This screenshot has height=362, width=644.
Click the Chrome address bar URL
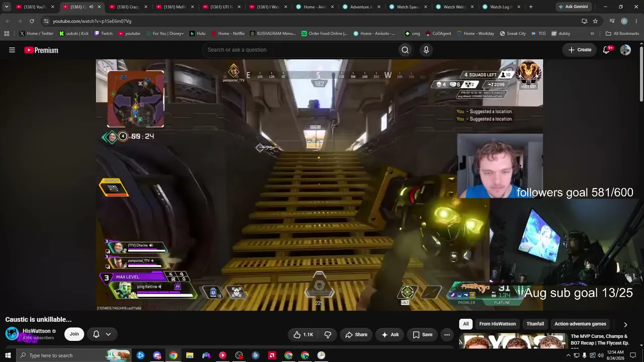point(92,21)
